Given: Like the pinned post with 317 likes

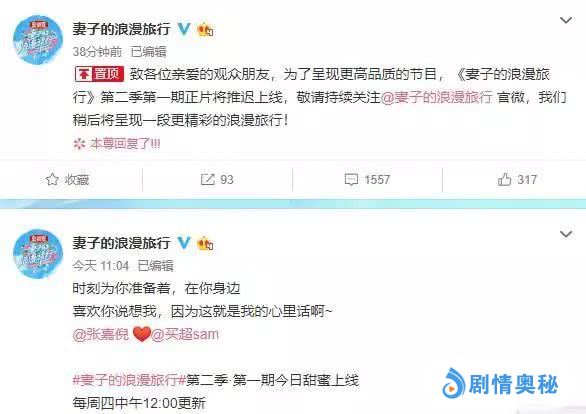Looking at the screenshot, I should point(517,180).
